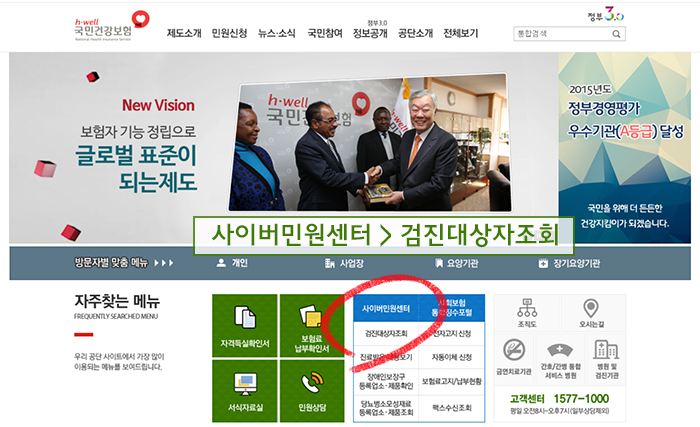Viewport: 700px width, 427px height.
Task: Select the 장기요양기관 icon
Action: click(x=543, y=263)
